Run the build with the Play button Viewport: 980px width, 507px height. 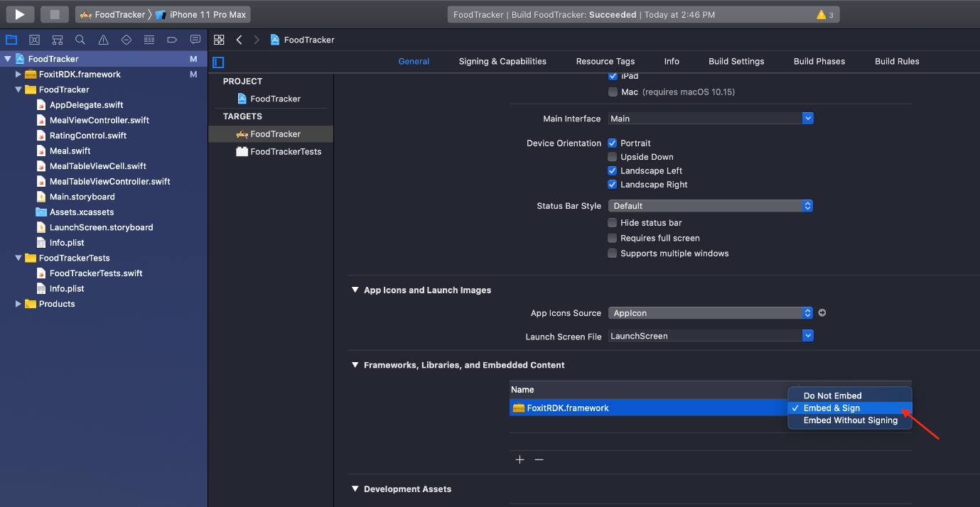[20, 14]
